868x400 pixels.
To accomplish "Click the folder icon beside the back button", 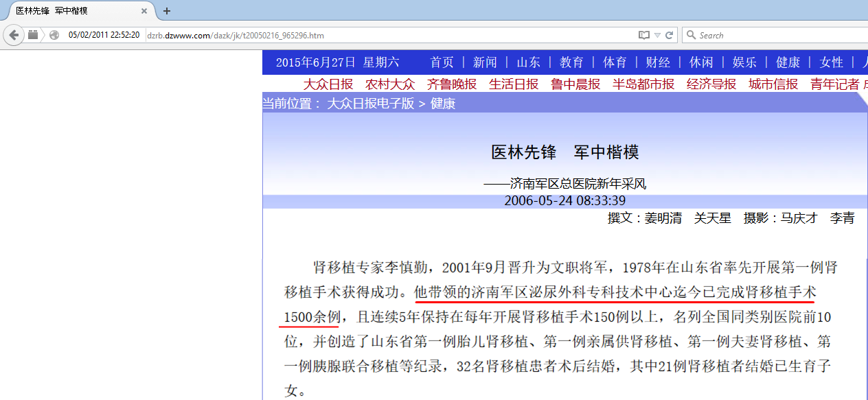I will (33, 35).
